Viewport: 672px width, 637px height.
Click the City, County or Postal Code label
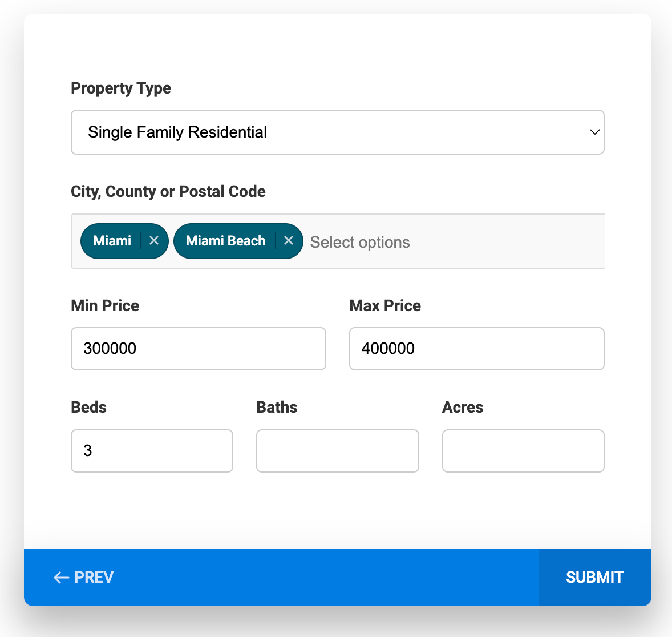(x=168, y=191)
